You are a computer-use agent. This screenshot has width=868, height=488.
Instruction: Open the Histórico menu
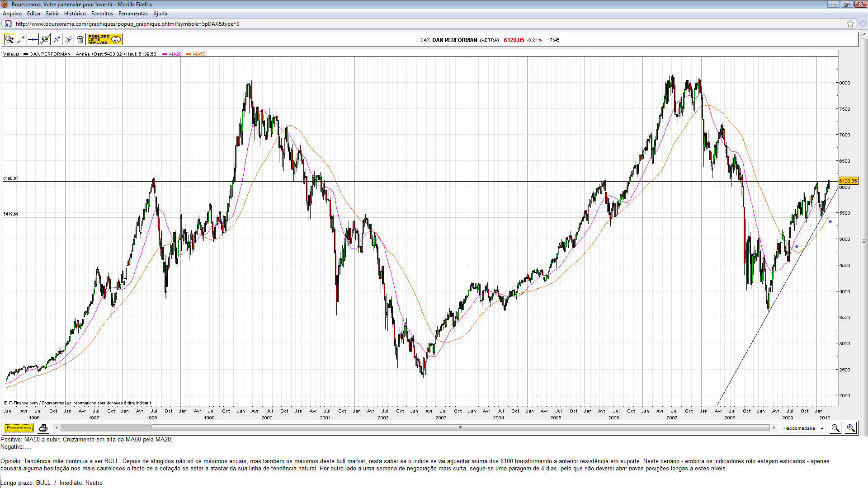[x=75, y=14]
